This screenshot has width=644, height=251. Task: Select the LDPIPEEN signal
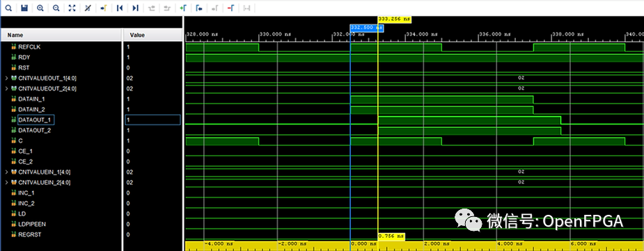pyautogui.click(x=32, y=224)
